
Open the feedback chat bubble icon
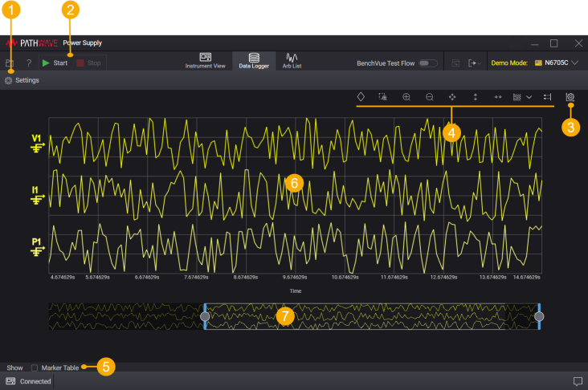tap(578, 381)
